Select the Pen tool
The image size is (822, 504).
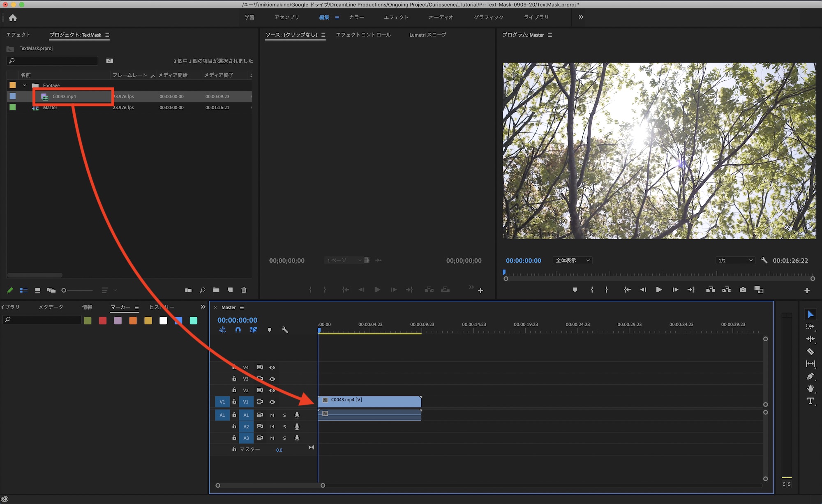(x=810, y=376)
